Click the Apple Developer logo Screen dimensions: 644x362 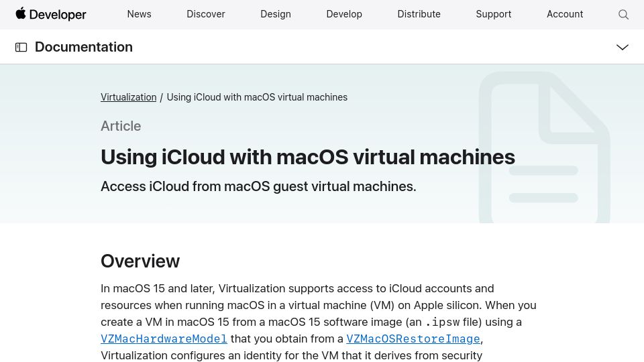(51, 14)
